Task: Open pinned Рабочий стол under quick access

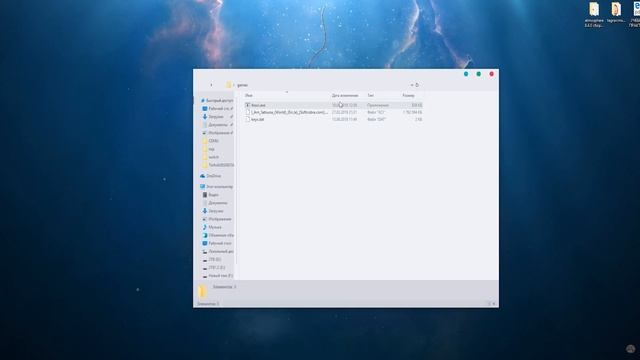Action: pyautogui.click(x=218, y=109)
